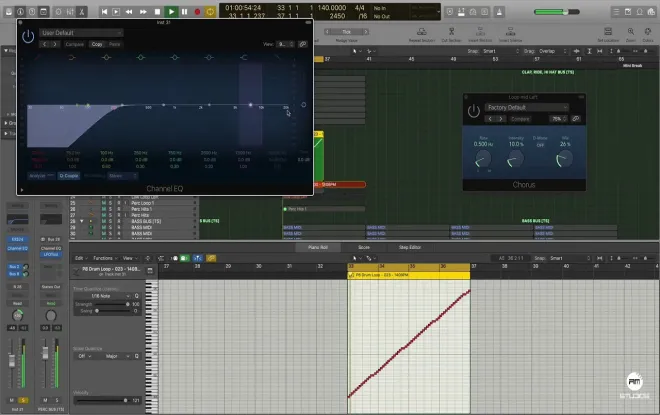This screenshot has width=660, height=415.
Task: Open the Smart Controls icon
Action: (59, 12)
